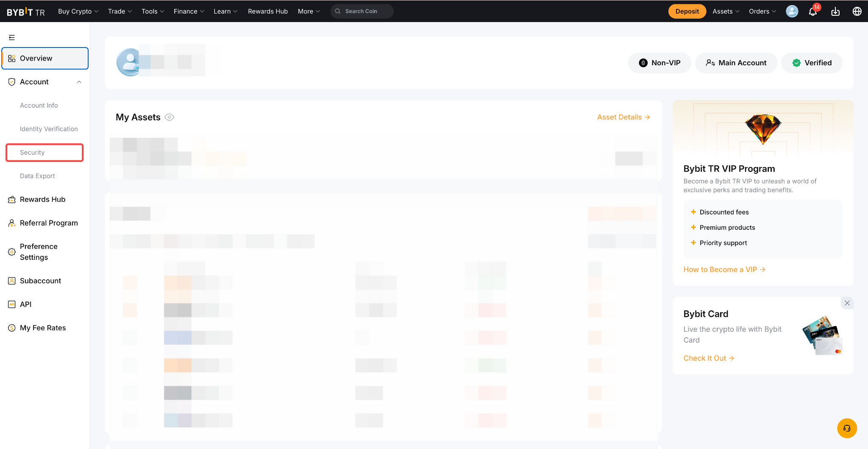Open the Assets dropdown menu

point(726,11)
